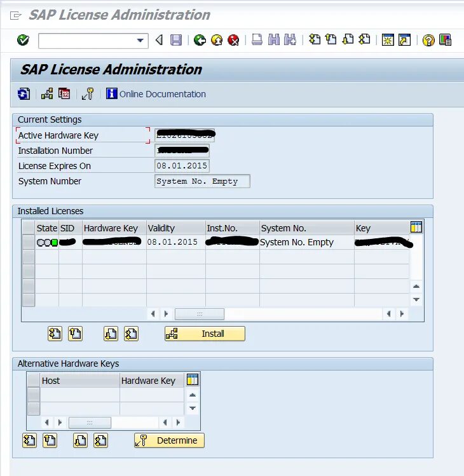Click the System No. column header
Image resolution: width=464 pixels, height=476 pixels.
pos(307,228)
